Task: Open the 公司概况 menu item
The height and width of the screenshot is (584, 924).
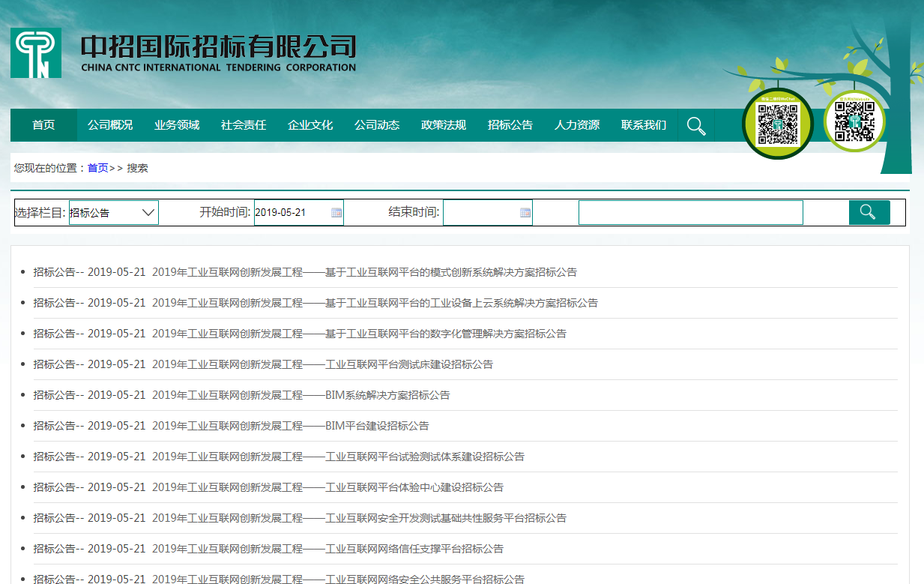Action: point(110,125)
